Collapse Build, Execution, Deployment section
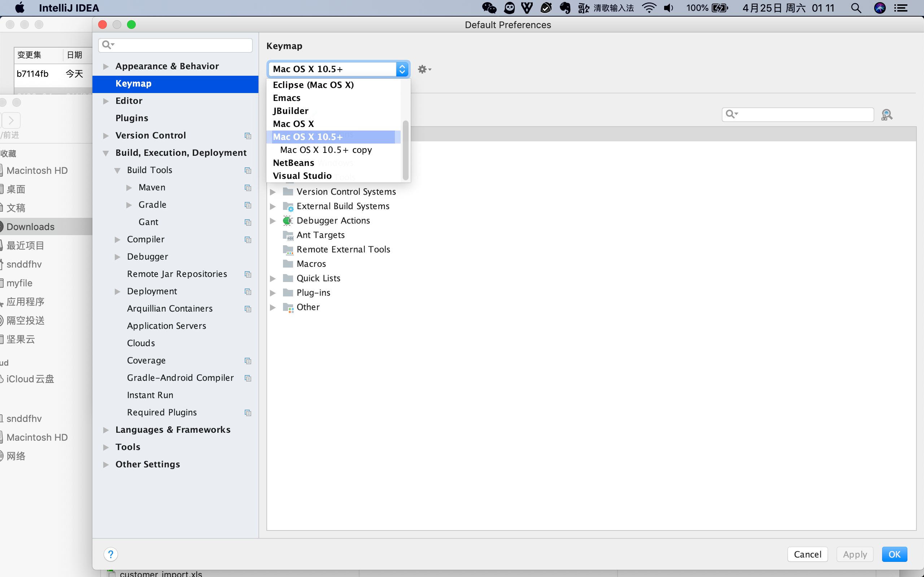Screen dimensions: 924x577 click(x=106, y=153)
